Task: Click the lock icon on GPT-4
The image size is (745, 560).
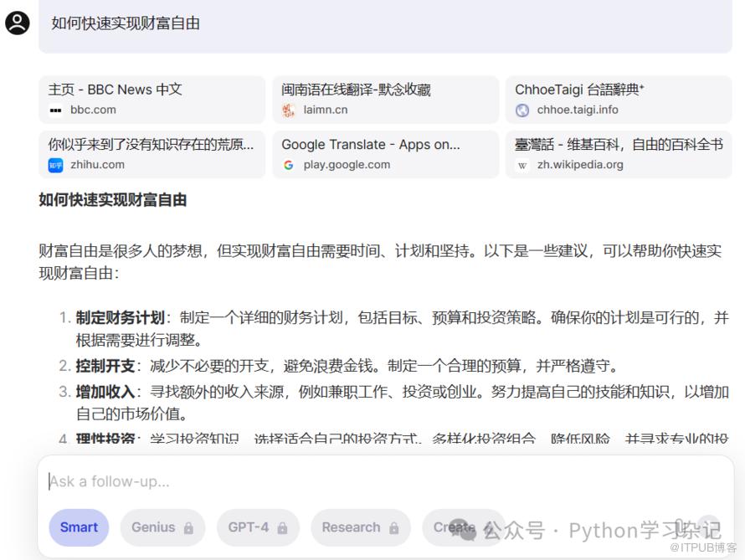Action: [x=282, y=527]
